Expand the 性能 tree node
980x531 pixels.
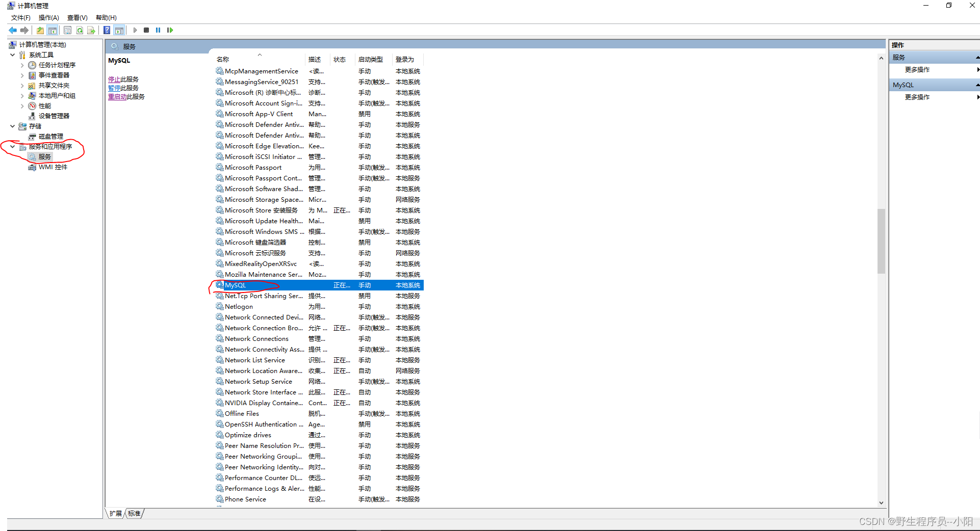(x=22, y=106)
